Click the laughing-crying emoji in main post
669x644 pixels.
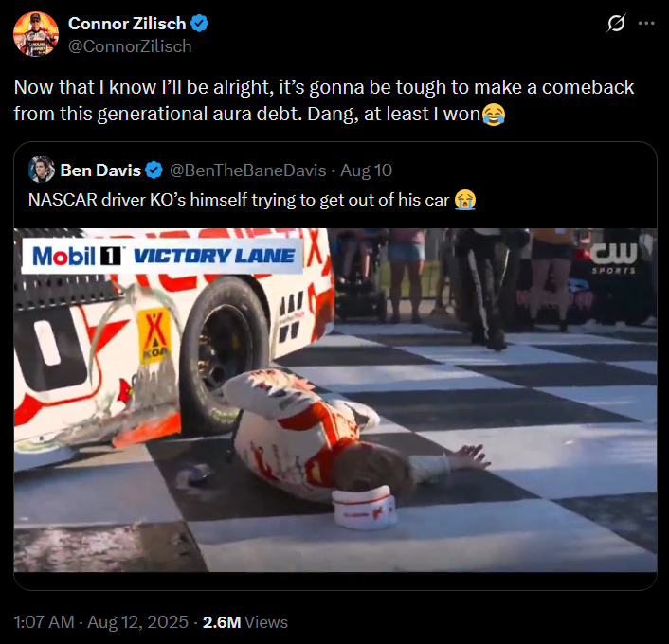tap(494, 115)
